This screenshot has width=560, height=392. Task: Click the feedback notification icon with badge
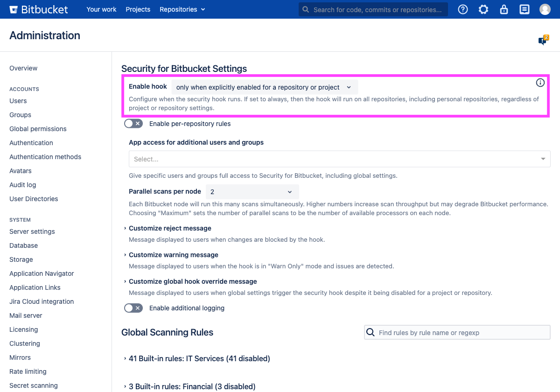pyautogui.click(x=543, y=41)
